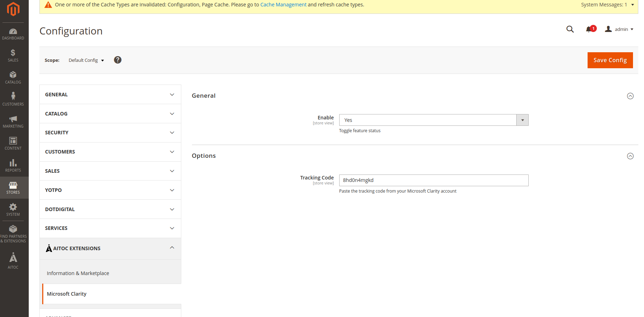This screenshot has height=317, width=644.
Task: Collapse the General fieldset
Action: [630, 96]
